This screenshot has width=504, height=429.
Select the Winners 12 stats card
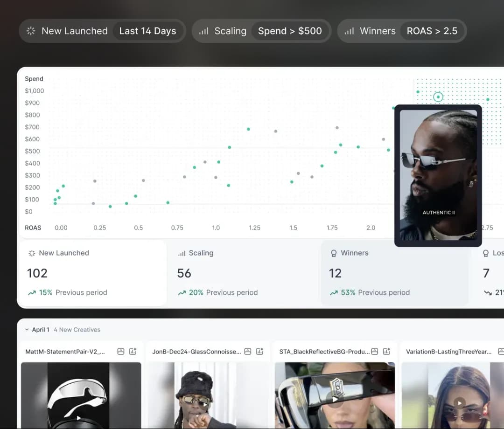coord(395,273)
